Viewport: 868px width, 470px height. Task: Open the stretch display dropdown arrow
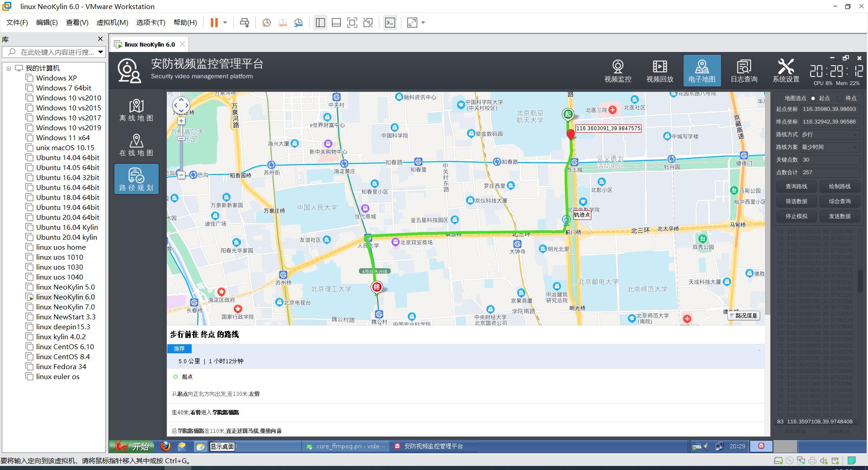[x=423, y=23]
